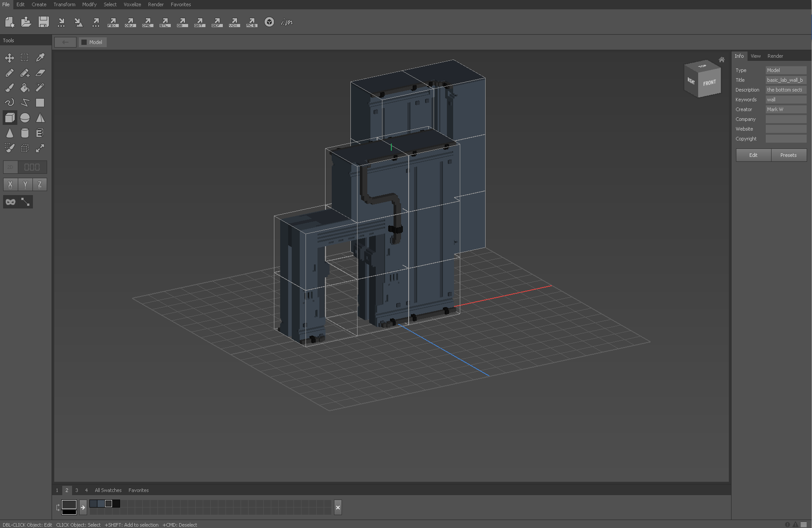
Task: Edit the Keywords field containing wall
Action: [x=786, y=100]
